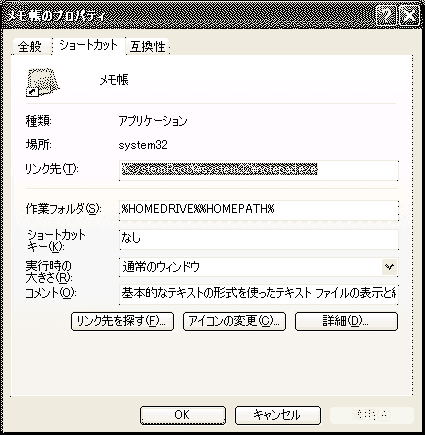Select the ショートカット tab

click(89, 45)
